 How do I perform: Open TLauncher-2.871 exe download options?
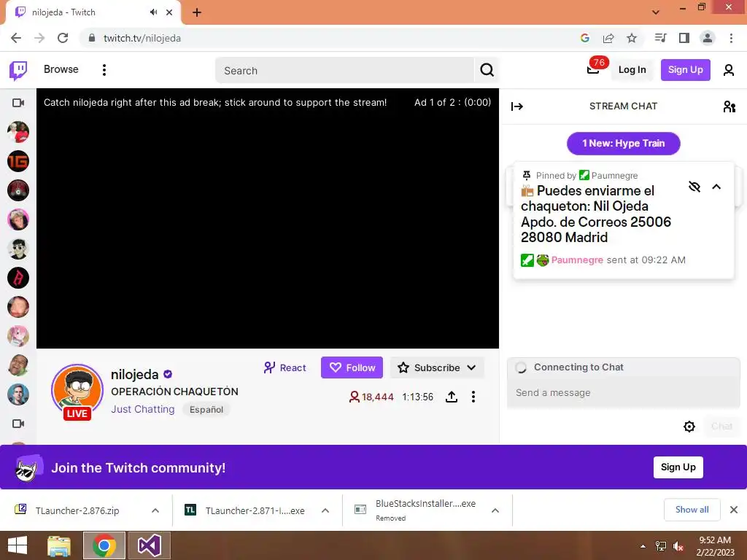[325, 510]
